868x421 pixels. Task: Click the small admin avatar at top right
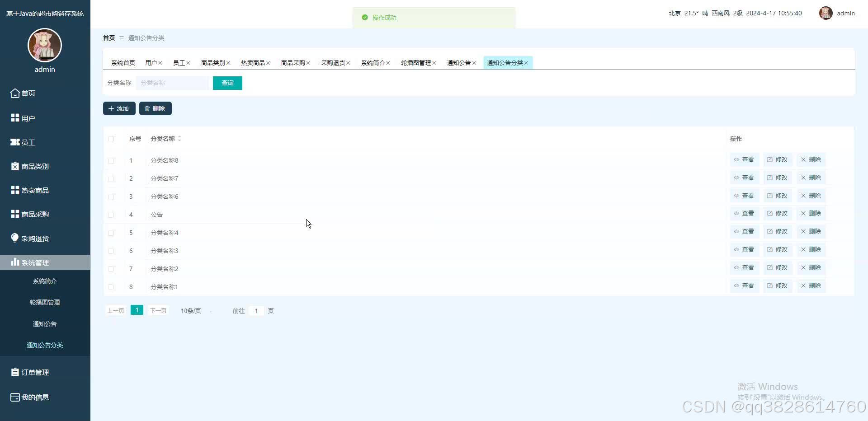(826, 13)
